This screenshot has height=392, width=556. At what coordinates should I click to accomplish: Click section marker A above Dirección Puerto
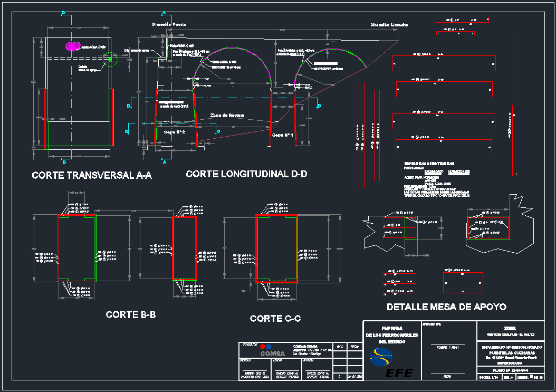(164, 13)
